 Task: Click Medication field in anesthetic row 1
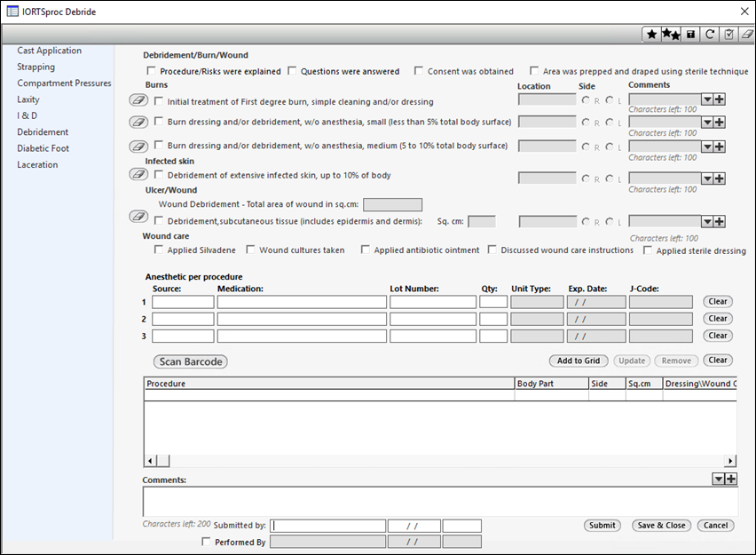tap(302, 302)
